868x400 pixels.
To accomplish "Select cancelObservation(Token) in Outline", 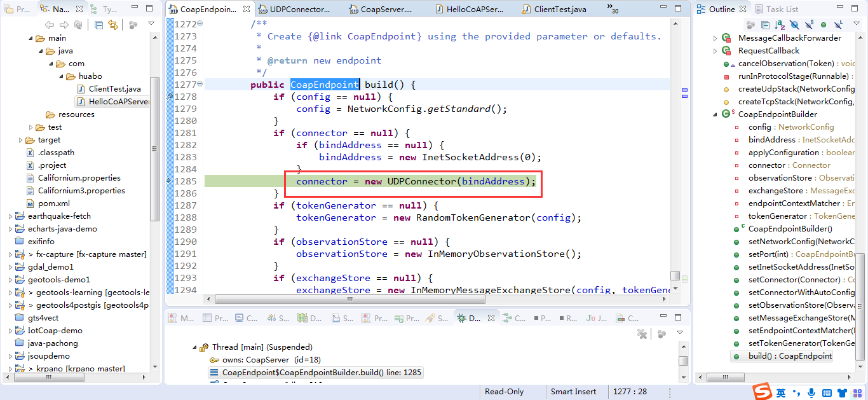I will pyautogui.click(x=789, y=64).
